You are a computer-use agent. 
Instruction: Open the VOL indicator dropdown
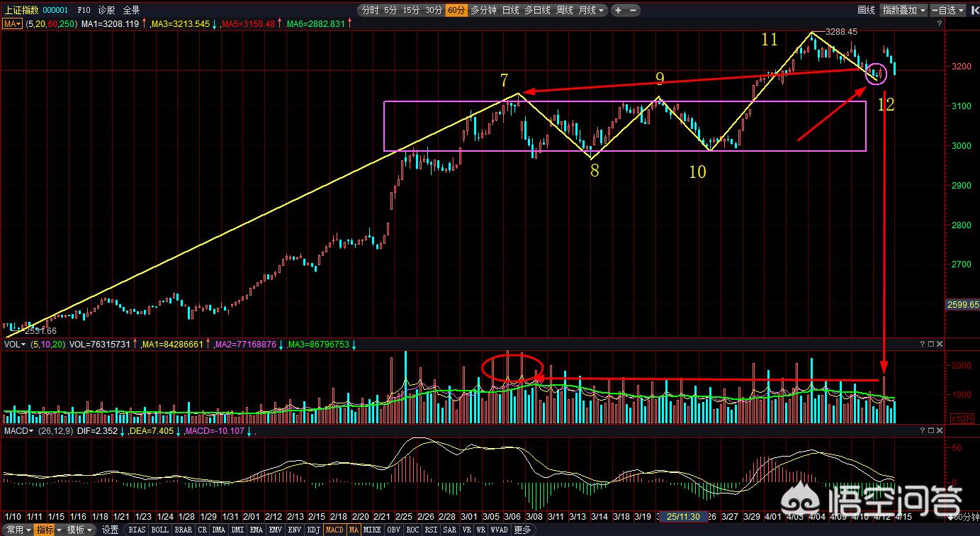[x=15, y=344]
